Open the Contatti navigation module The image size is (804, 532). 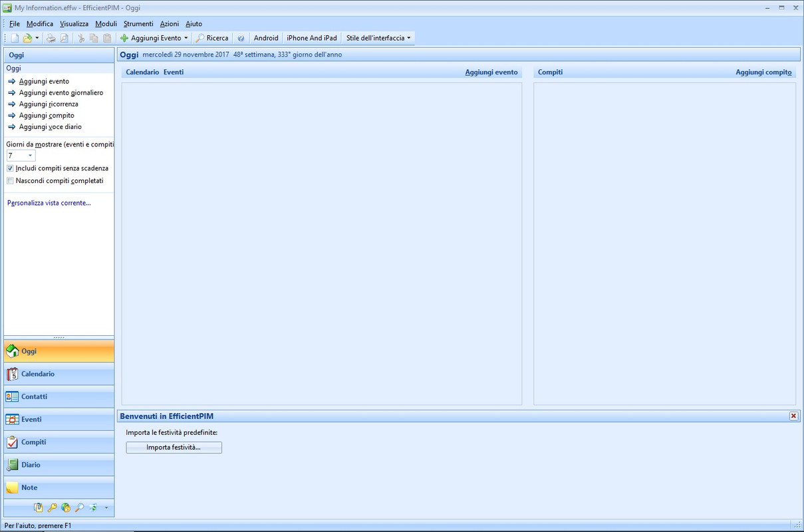point(59,396)
